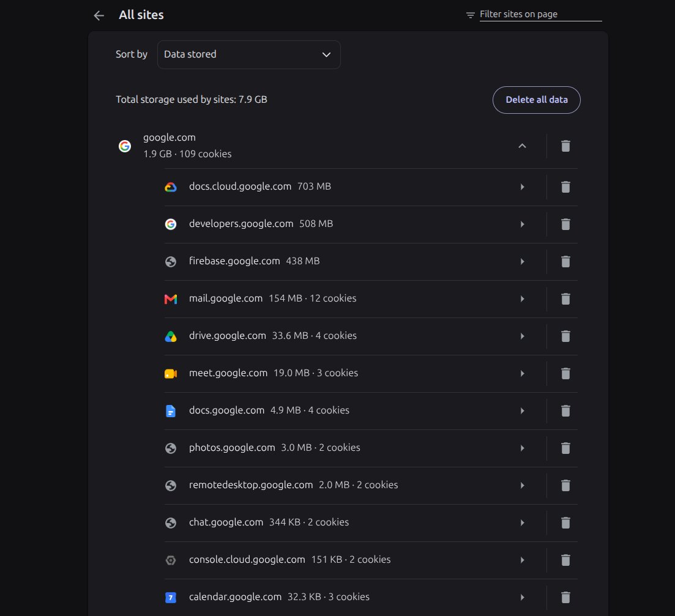This screenshot has height=616, width=675.
Task: Delete firebase.google.com data
Action: 565,262
